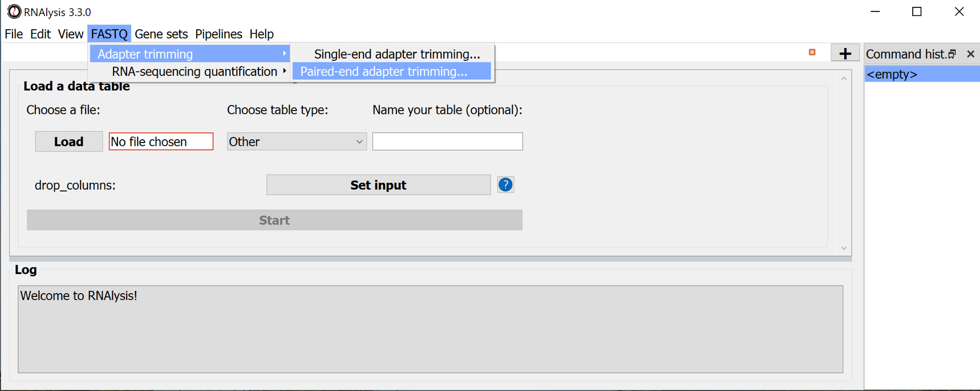The image size is (980, 391).
Task: Float the Command history panel
Action: [x=952, y=54]
